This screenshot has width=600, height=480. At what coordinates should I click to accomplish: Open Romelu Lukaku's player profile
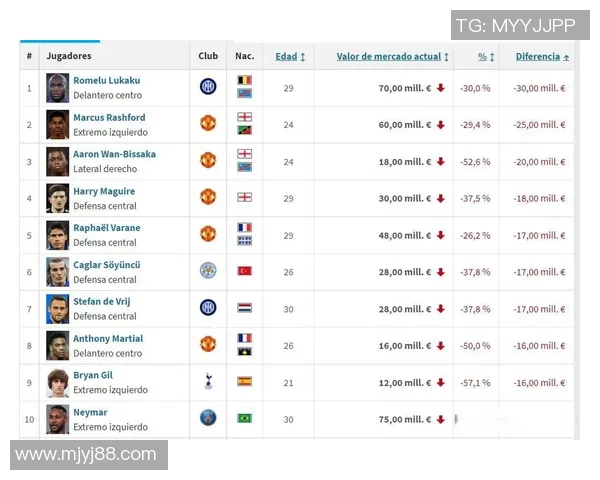coord(106,80)
